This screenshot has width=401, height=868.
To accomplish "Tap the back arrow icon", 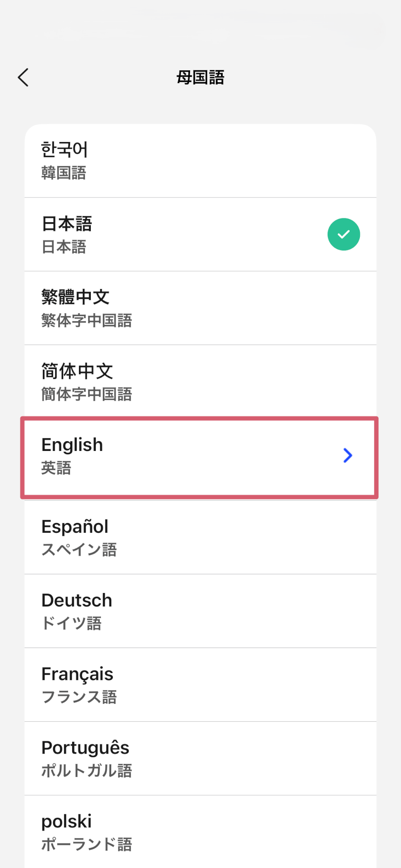I will [24, 78].
